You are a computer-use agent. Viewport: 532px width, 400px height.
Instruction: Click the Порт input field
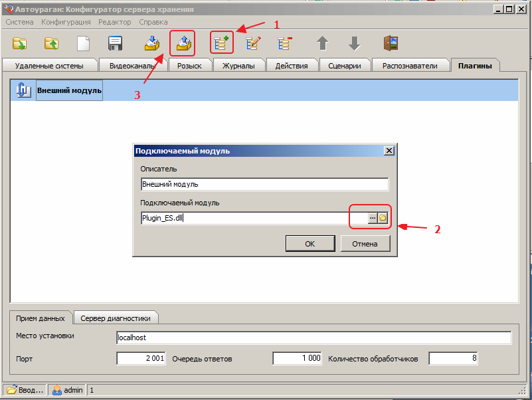141,359
